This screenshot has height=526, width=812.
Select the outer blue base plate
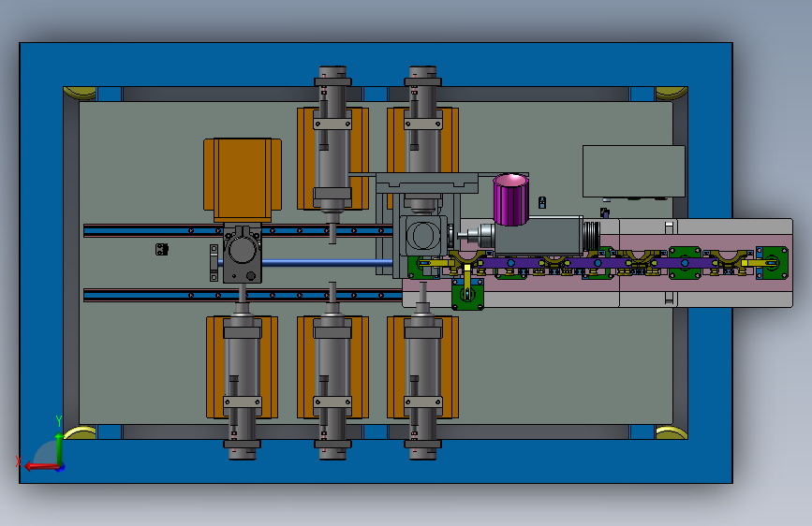coord(376,65)
